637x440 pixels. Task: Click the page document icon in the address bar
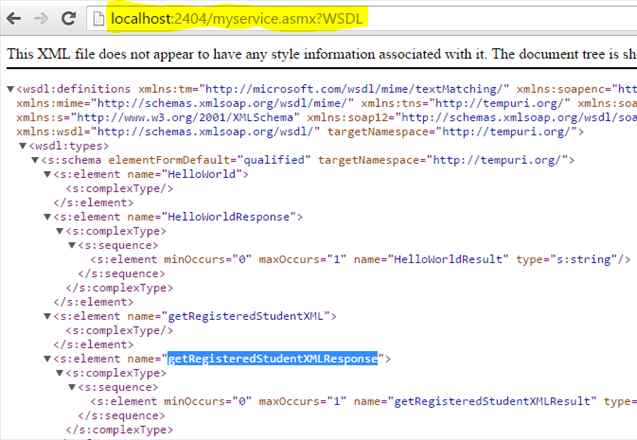98,18
